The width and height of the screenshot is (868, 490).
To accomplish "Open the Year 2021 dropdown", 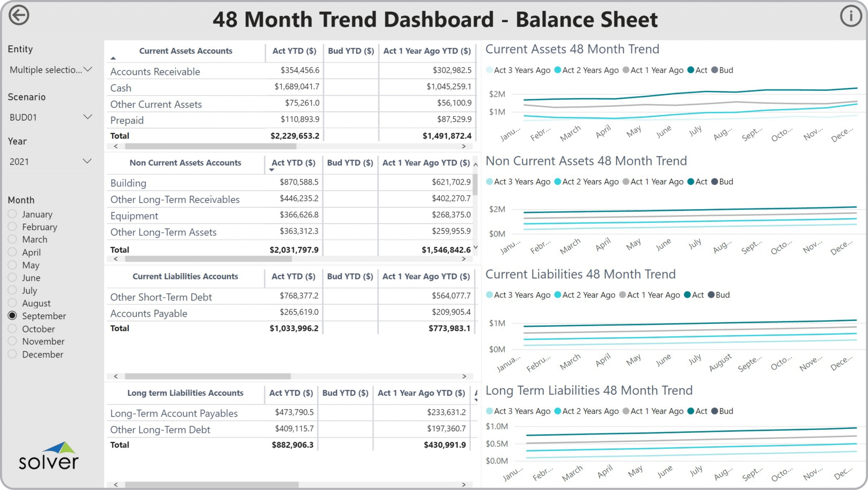I will coord(51,161).
